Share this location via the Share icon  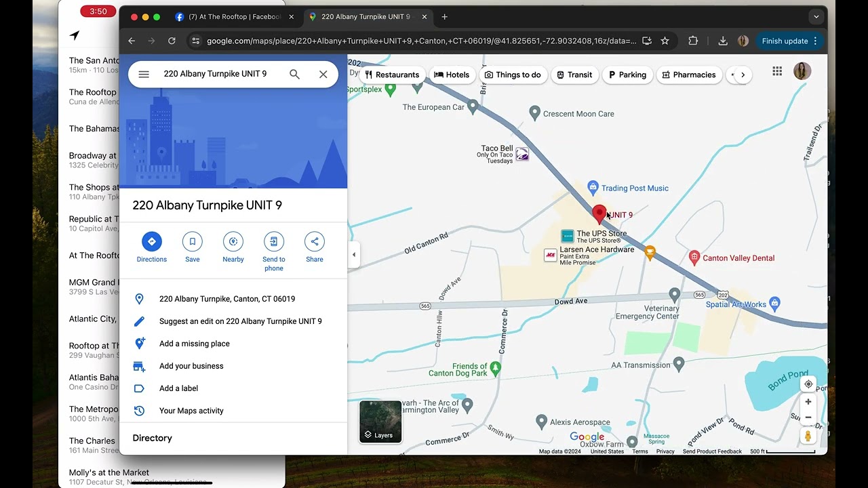[x=315, y=247]
